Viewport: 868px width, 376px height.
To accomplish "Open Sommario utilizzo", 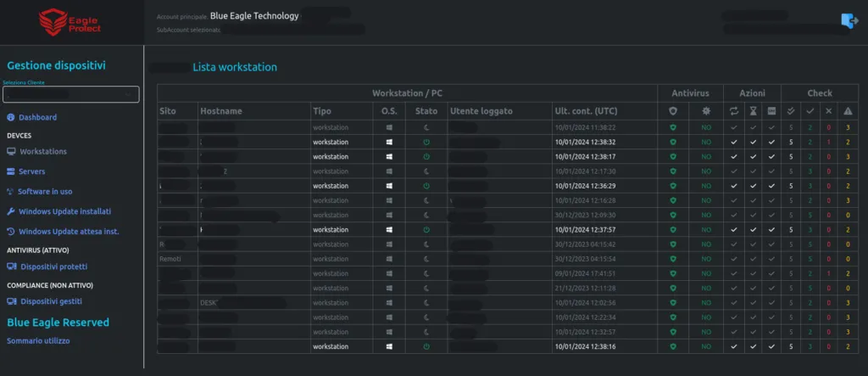I will [38, 341].
